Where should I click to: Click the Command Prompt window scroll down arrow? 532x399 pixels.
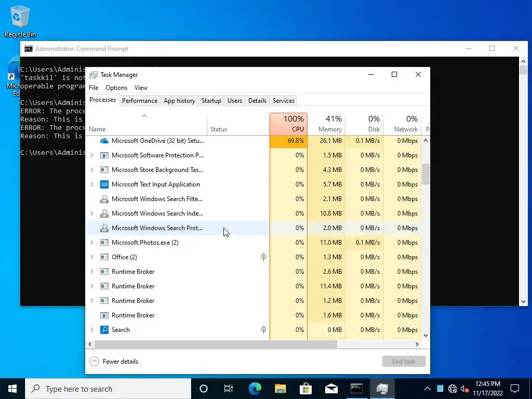(x=523, y=302)
